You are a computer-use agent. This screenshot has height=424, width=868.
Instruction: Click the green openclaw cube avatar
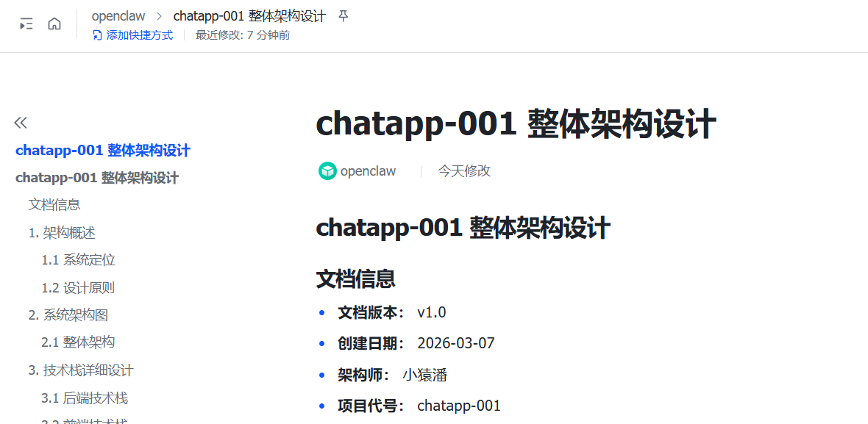click(x=327, y=170)
